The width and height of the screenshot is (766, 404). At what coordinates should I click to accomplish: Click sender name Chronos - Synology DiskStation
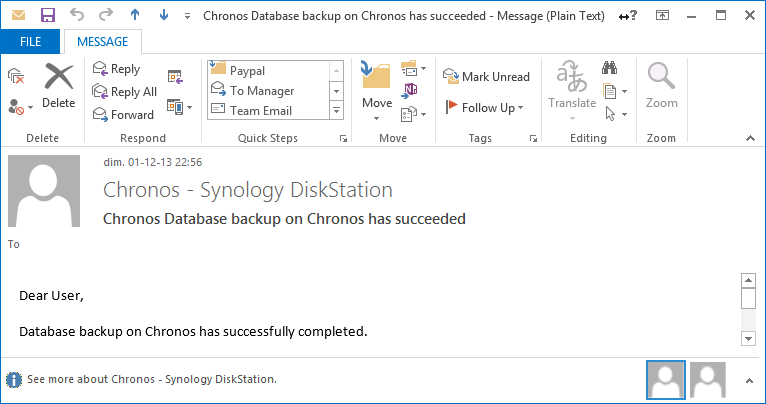pyautogui.click(x=248, y=190)
